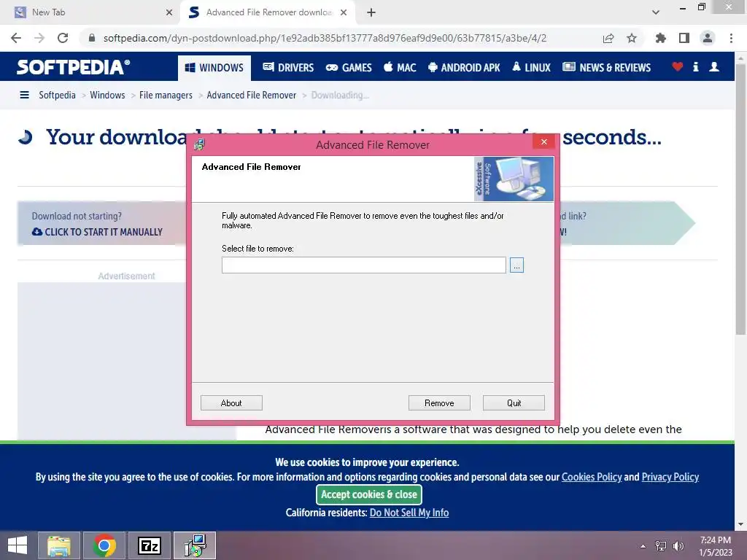
Task: Click the red heart icon in Softpedia header
Action: coord(677,66)
